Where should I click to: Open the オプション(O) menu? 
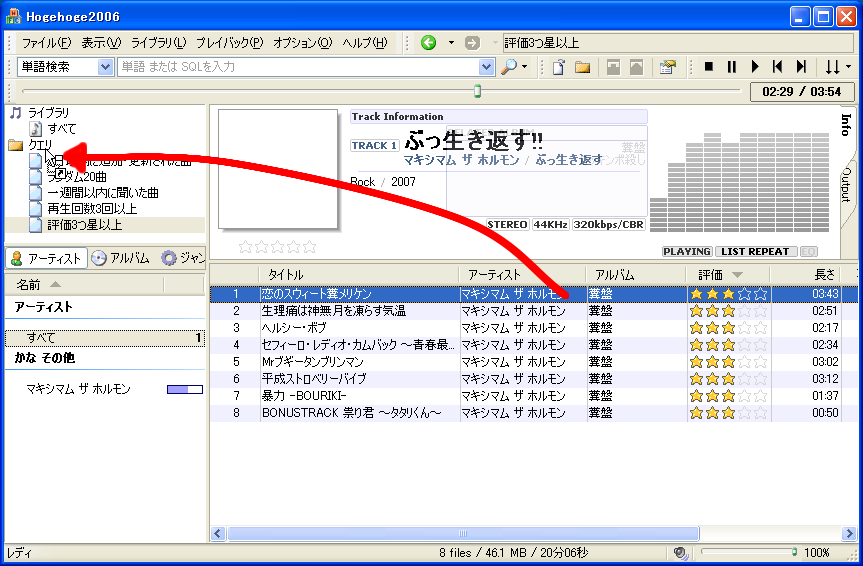pos(303,42)
